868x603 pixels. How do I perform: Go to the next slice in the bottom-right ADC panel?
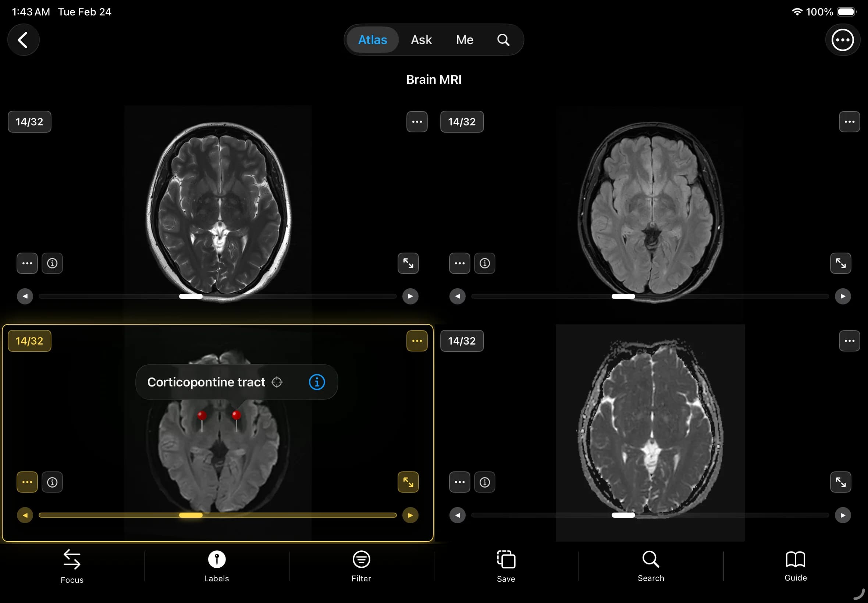point(842,515)
